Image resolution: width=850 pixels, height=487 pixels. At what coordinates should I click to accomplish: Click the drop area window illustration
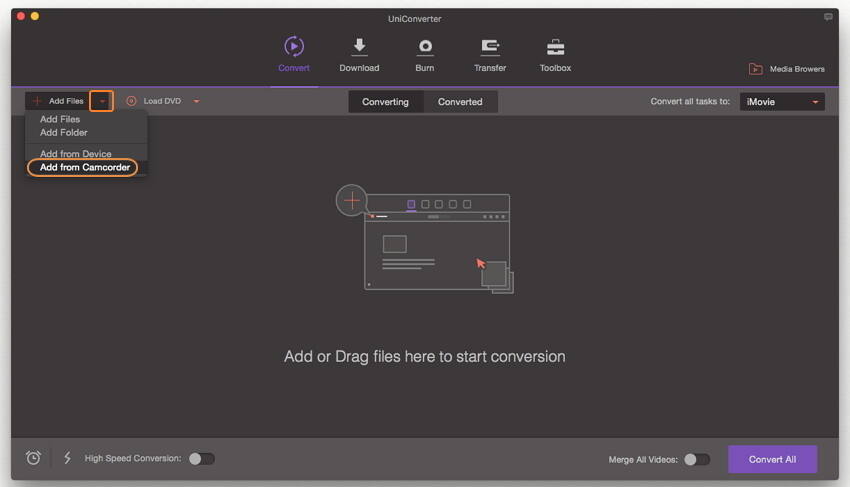click(437, 242)
